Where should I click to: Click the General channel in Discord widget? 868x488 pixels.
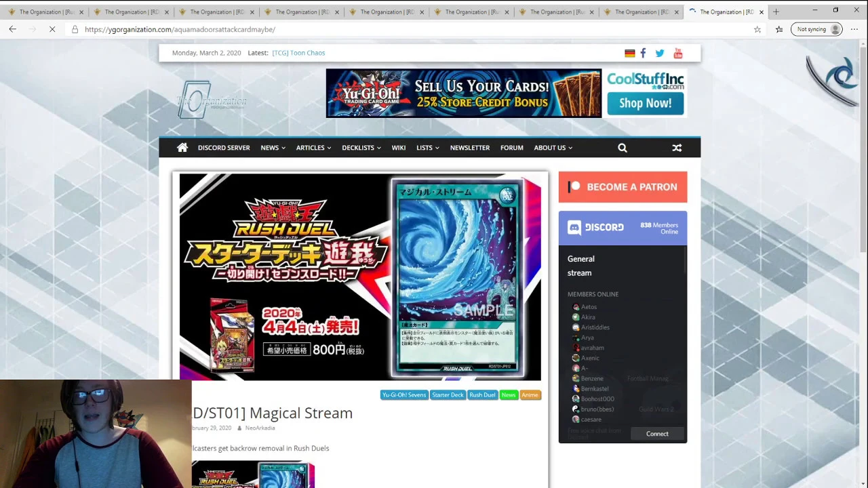(581, 259)
